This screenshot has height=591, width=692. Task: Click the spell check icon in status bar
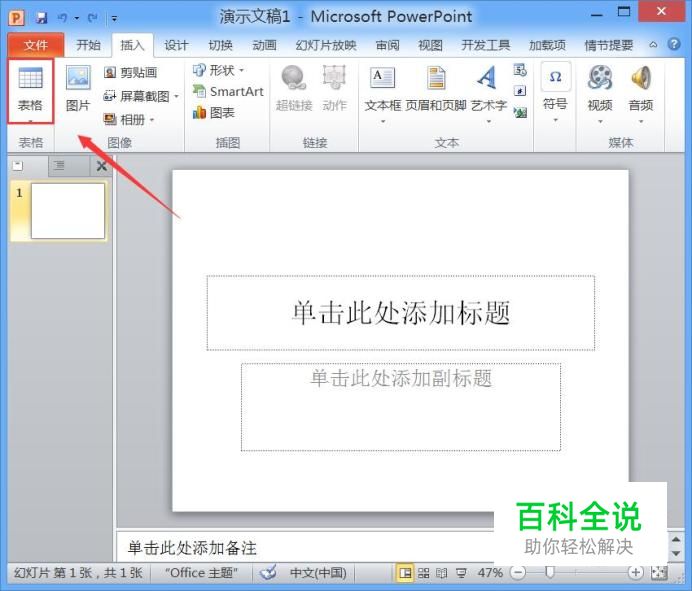click(268, 572)
